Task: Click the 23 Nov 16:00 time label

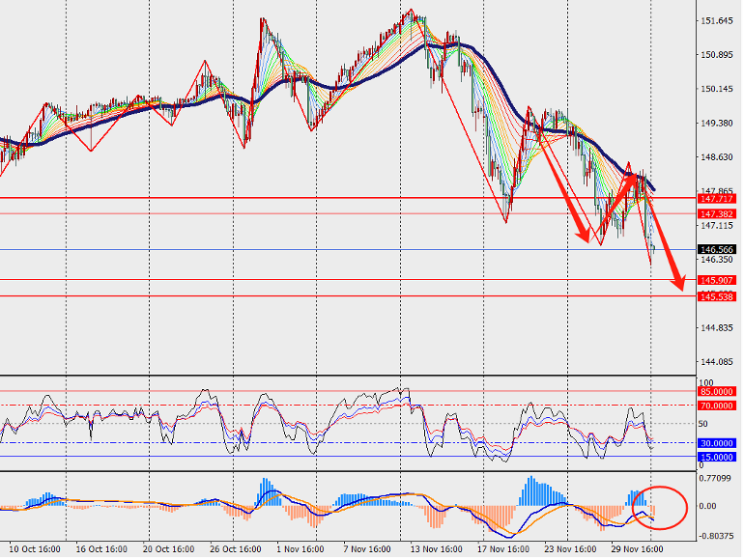Action: (570, 549)
